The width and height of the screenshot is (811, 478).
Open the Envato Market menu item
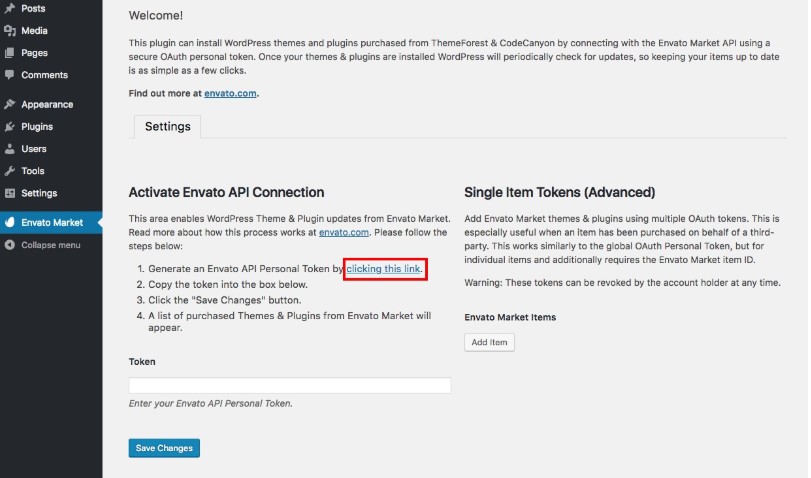tap(53, 222)
